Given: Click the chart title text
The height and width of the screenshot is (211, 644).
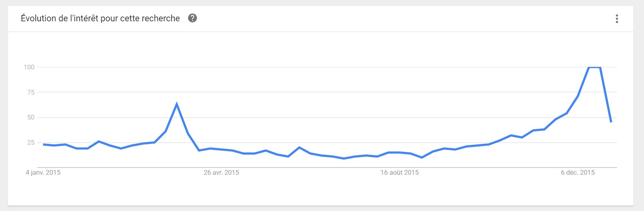Looking at the screenshot, I should pyautogui.click(x=100, y=18).
